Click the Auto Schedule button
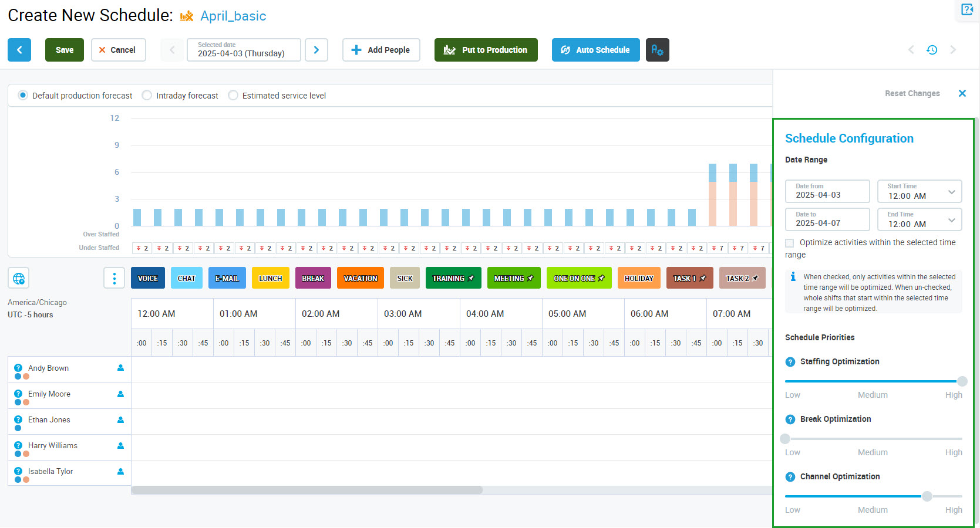The width and height of the screenshot is (980, 528). tap(595, 50)
